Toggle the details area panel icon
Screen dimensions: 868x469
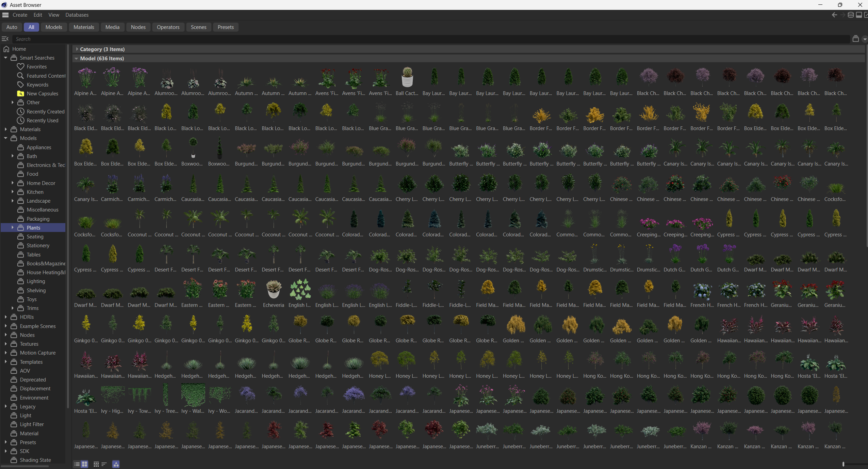pos(859,15)
